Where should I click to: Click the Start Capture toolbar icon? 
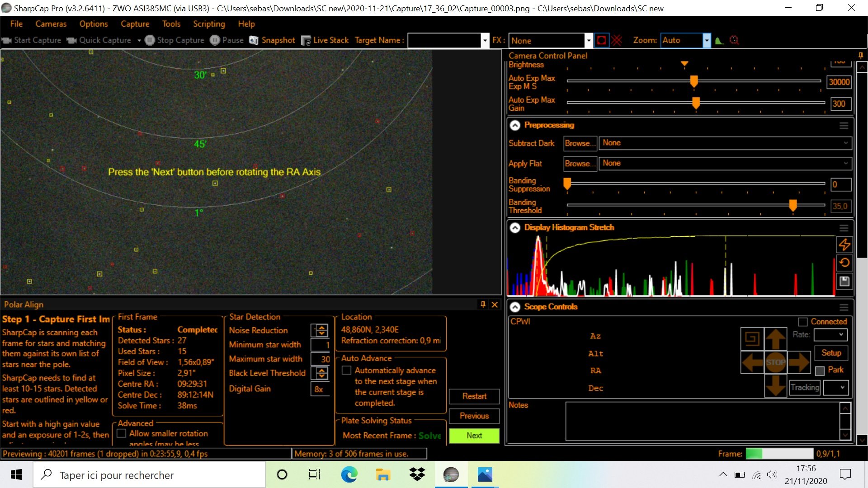click(x=6, y=40)
